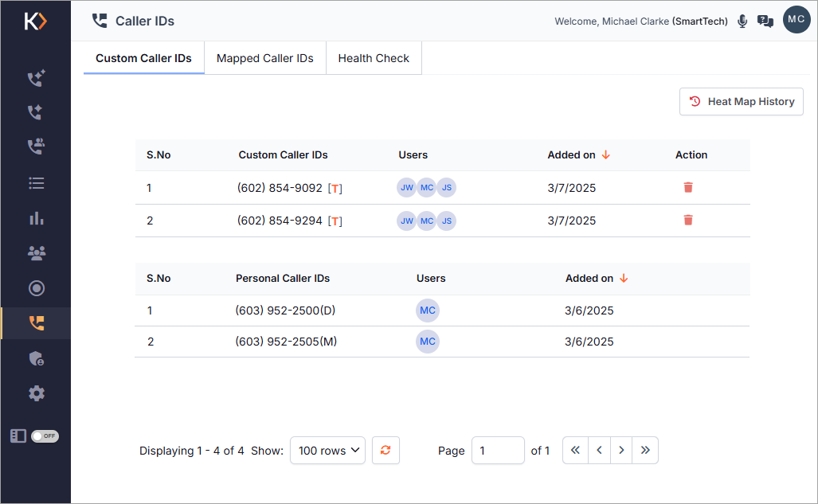Click [T] tag next to (602) 854-9294
Screen dimensions: 818x504
click(x=335, y=221)
